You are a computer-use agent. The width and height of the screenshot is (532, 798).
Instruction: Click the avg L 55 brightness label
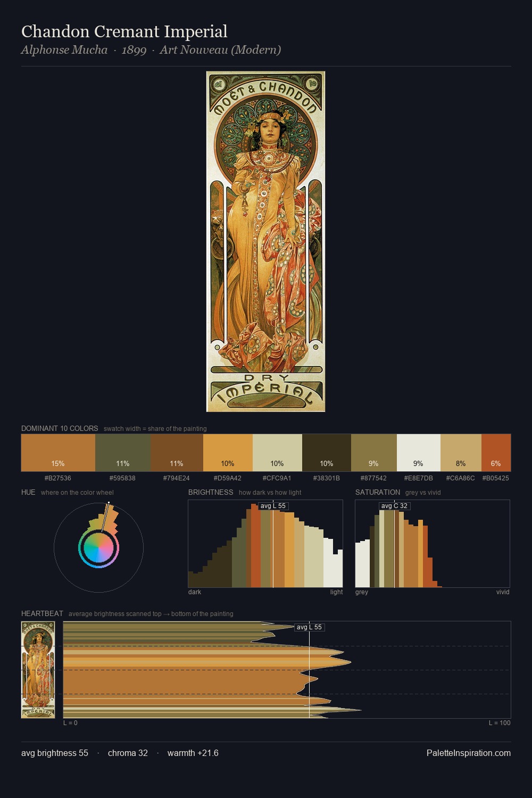[273, 506]
